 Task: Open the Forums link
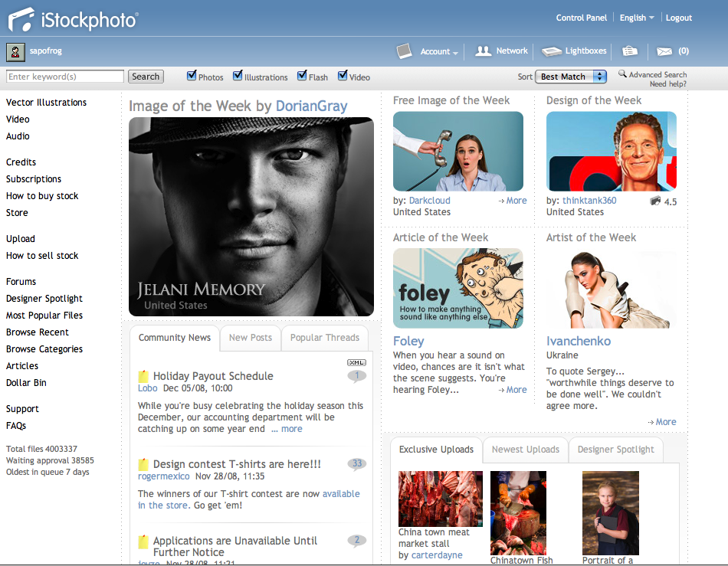click(21, 282)
